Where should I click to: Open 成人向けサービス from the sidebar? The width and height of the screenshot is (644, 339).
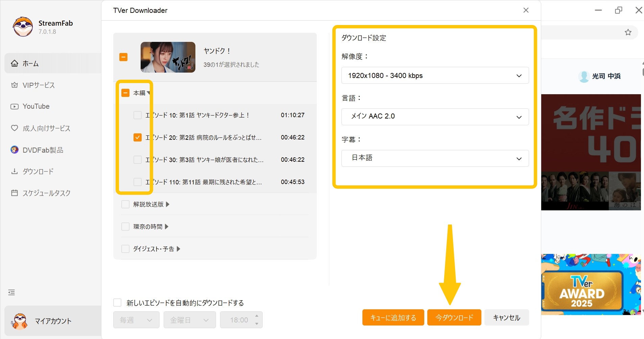pyautogui.click(x=46, y=128)
